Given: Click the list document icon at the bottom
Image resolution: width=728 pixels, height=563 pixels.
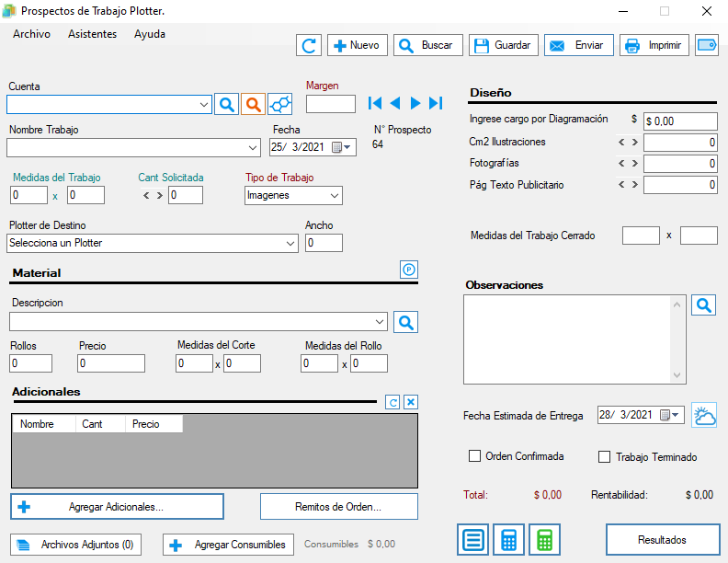Looking at the screenshot, I should coord(472,540).
